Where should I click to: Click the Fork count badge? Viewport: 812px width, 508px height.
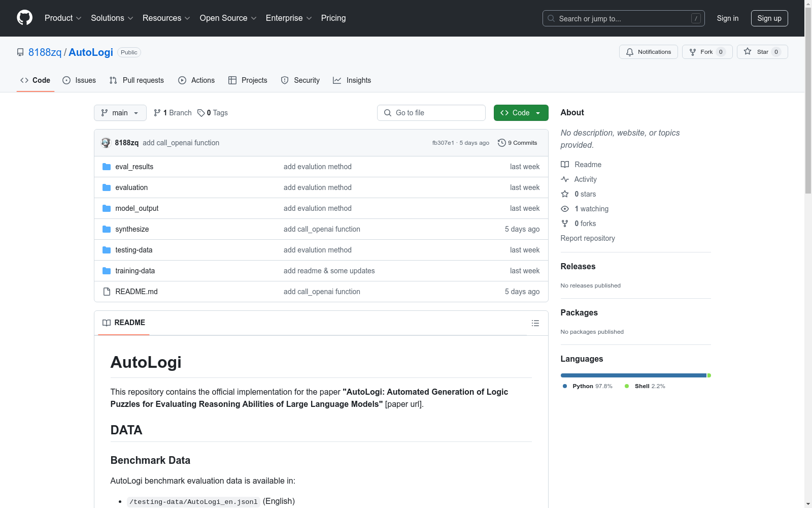click(721, 52)
